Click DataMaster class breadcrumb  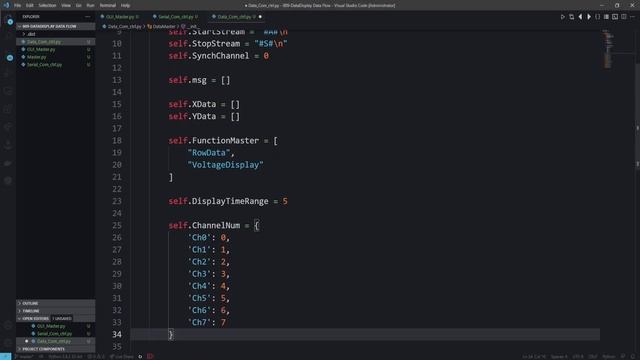pyautogui.click(x=164, y=27)
